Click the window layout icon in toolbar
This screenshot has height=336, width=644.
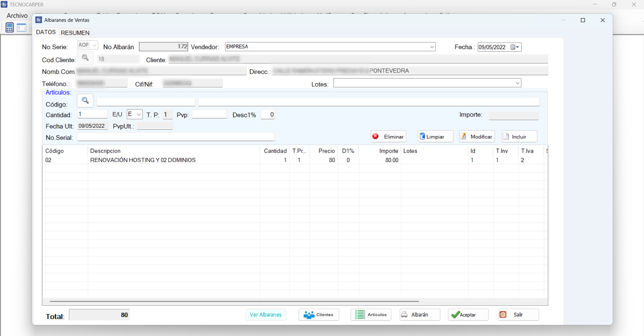click(x=21, y=28)
